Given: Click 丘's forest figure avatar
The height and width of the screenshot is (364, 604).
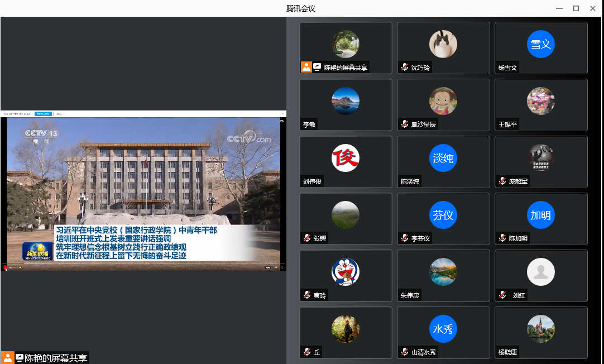Looking at the screenshot, I should point(346,329).
